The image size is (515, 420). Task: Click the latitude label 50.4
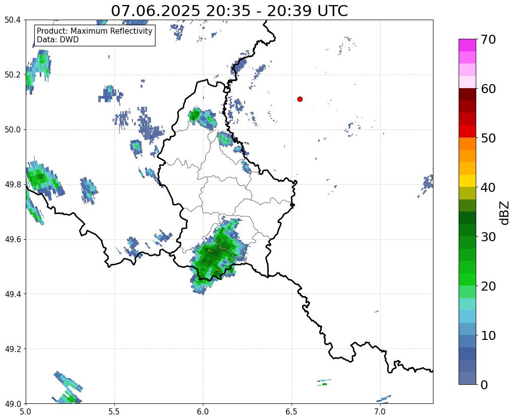13,20
